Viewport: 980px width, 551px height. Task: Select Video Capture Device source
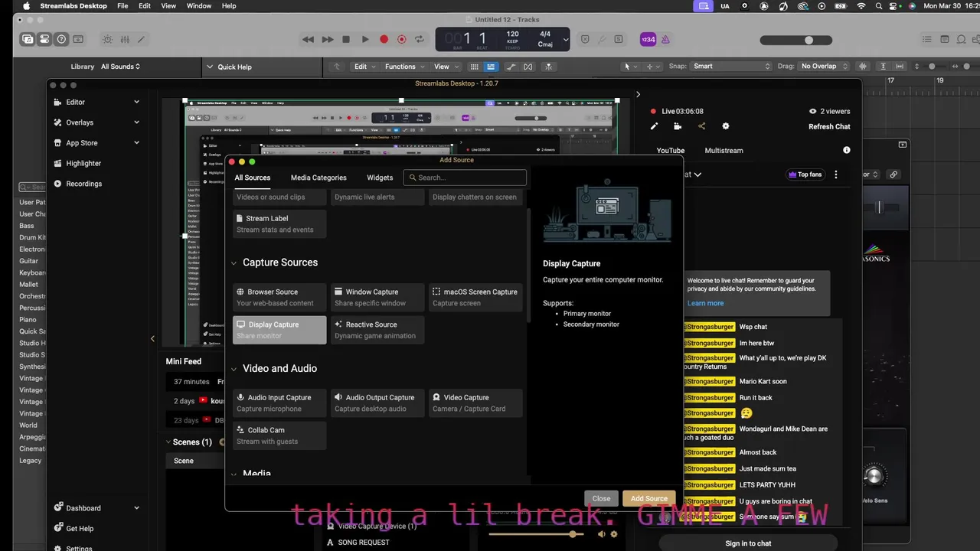(475, 403)
